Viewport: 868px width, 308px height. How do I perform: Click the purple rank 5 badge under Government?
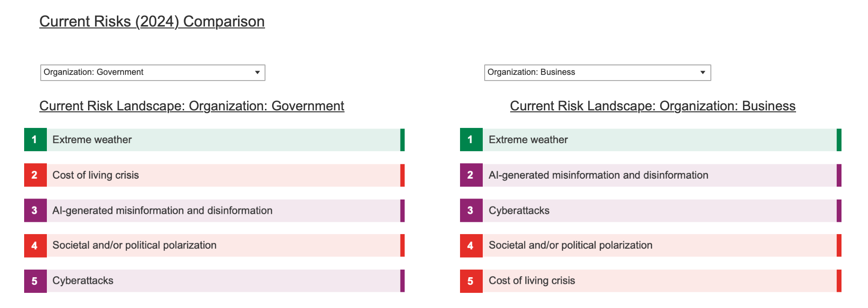tap(35, 281)
